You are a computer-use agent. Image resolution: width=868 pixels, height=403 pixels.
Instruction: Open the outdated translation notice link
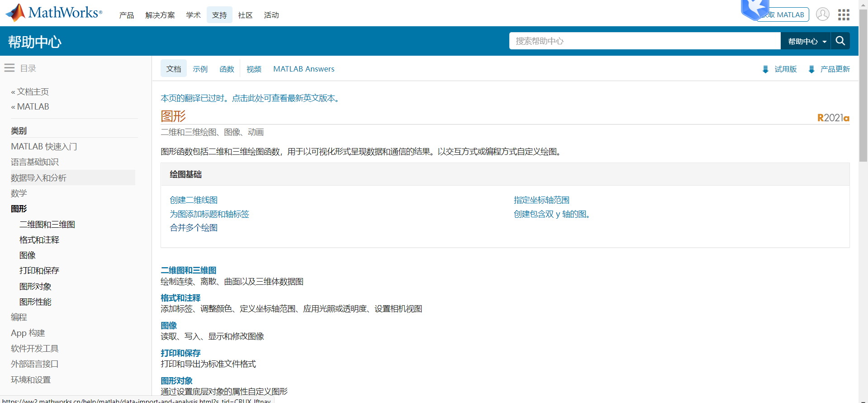click(x=251, y=98)
